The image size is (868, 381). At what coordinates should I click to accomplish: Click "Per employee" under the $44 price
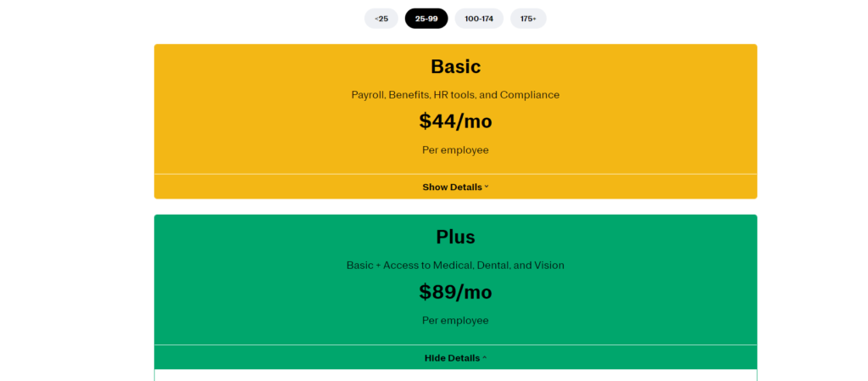click(x=455, y=150)
